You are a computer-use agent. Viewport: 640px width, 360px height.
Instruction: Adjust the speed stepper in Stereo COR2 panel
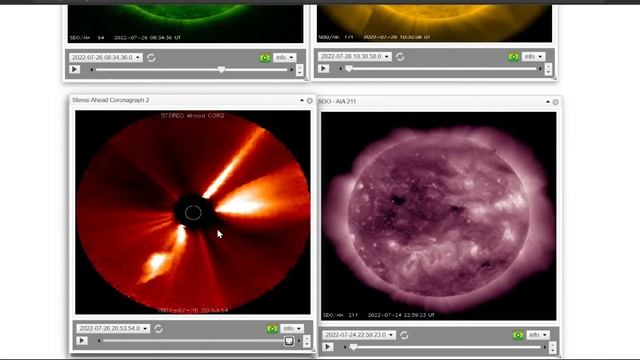307,341
